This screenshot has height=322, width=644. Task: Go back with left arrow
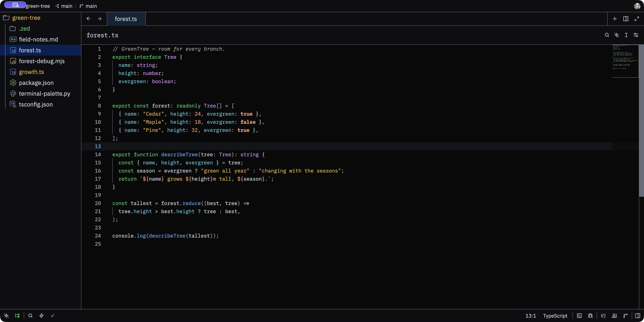coord(88,19)
